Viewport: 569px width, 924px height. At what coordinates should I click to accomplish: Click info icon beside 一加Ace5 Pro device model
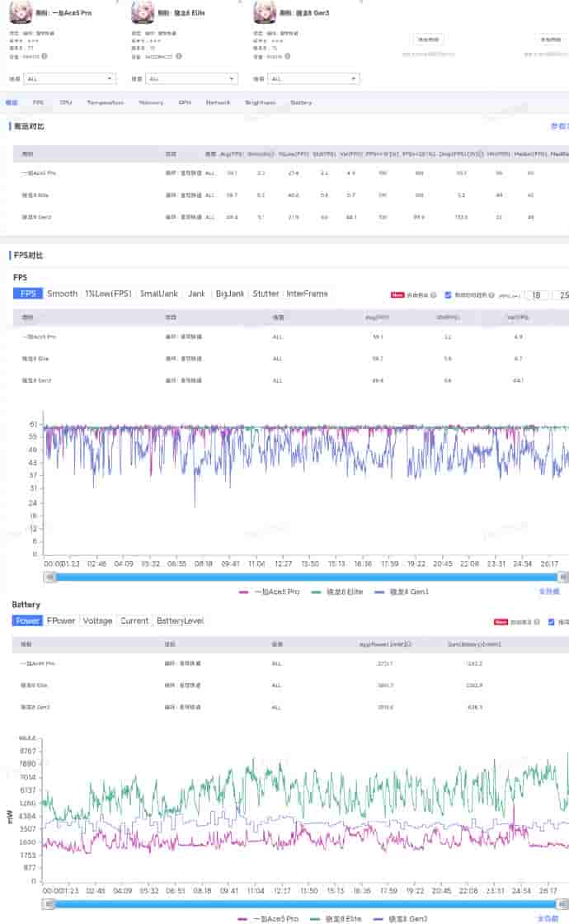pos(44,56)
